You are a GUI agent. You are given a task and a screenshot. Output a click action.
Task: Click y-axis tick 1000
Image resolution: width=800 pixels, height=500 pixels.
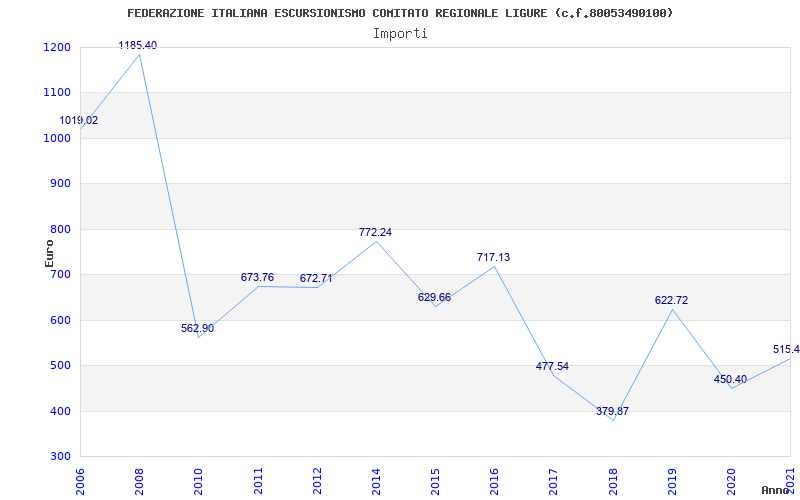pyautogui.click(x=55, y=138)
